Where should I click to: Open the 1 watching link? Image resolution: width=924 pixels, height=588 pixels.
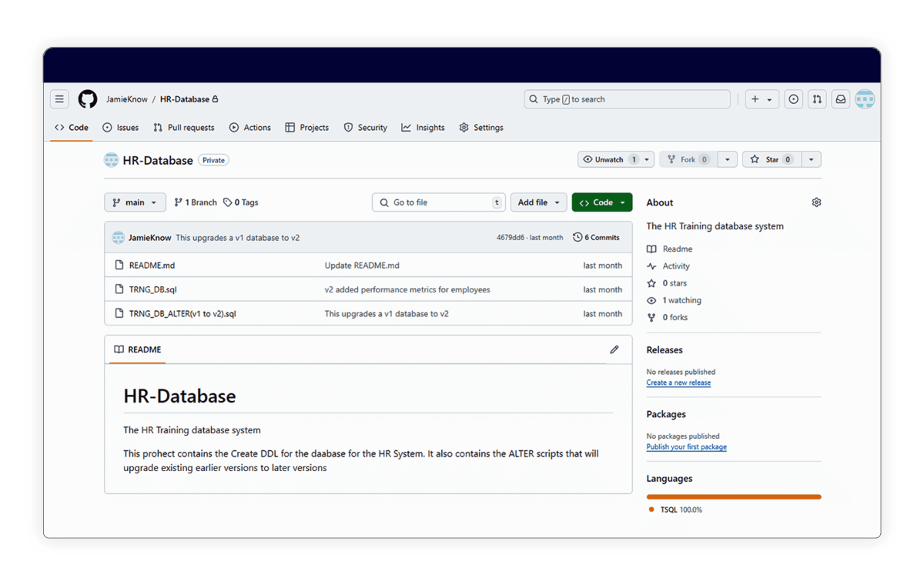[682, 300]
